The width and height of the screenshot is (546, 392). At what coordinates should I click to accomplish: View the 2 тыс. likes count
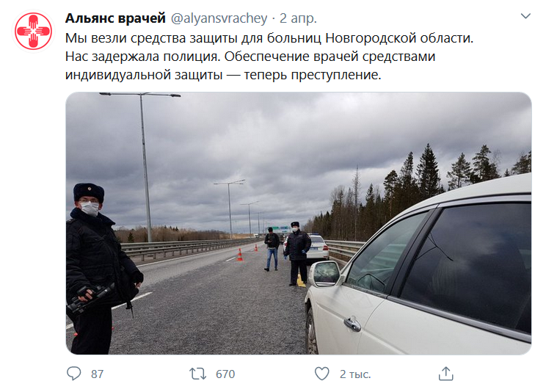tap(355, 374)
